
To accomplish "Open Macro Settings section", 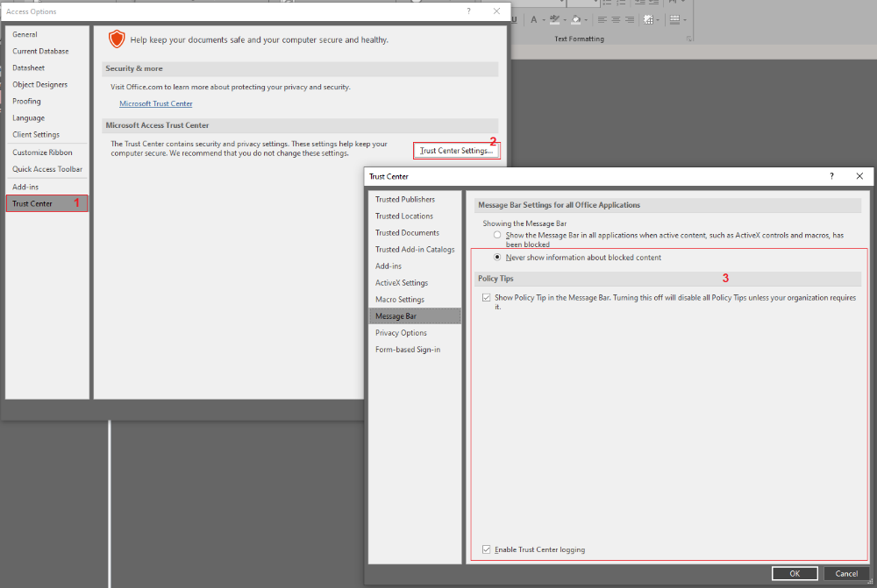I will pyautogui.click(x=415, y=300).
